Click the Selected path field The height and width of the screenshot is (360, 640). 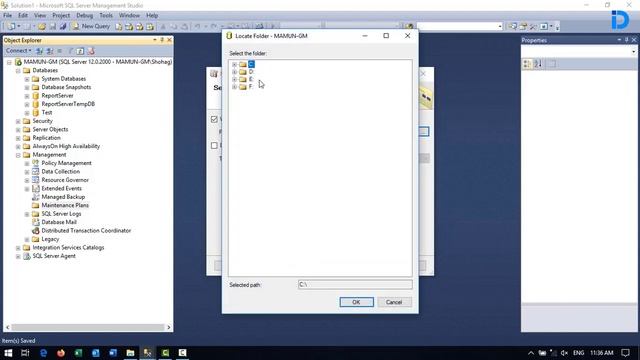(355, 284)
